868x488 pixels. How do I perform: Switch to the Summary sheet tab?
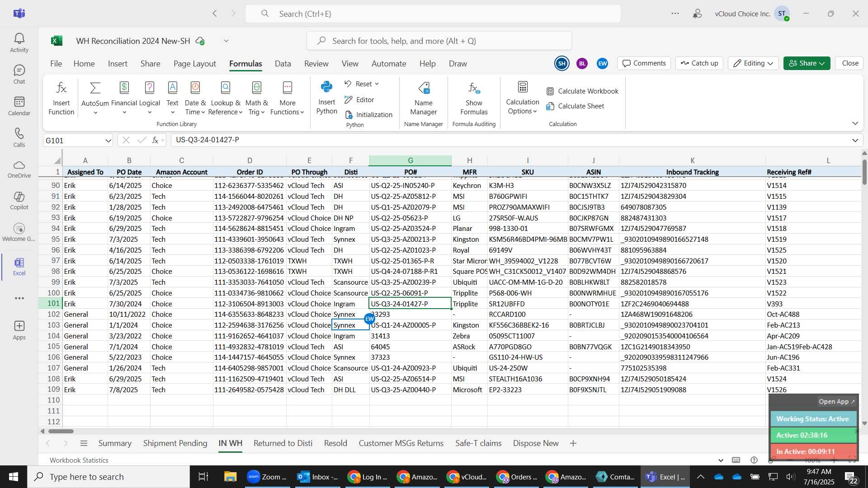(x=115, y=443)
